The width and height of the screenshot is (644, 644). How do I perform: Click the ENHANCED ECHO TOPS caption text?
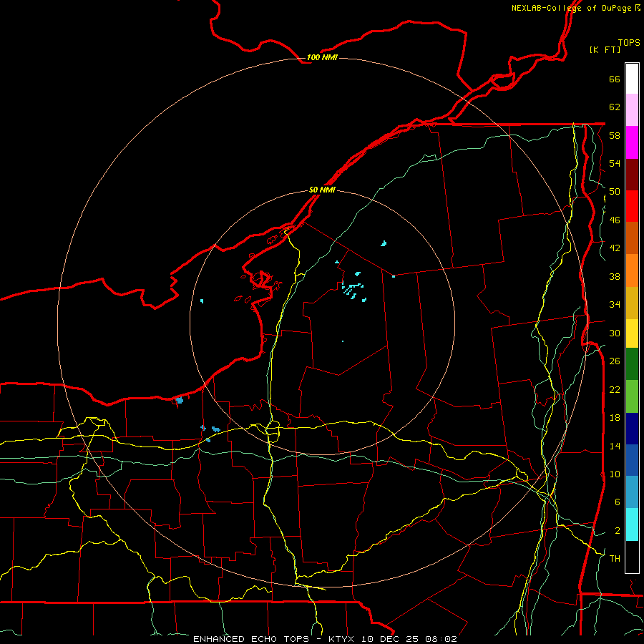tap(251, 639)
